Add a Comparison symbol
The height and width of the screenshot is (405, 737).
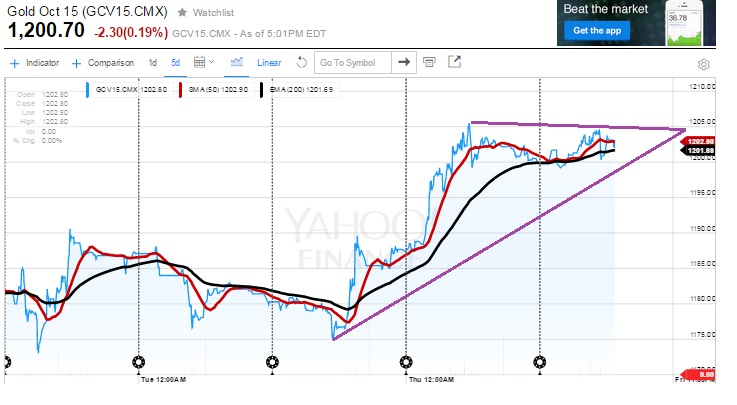click(103, 62)
